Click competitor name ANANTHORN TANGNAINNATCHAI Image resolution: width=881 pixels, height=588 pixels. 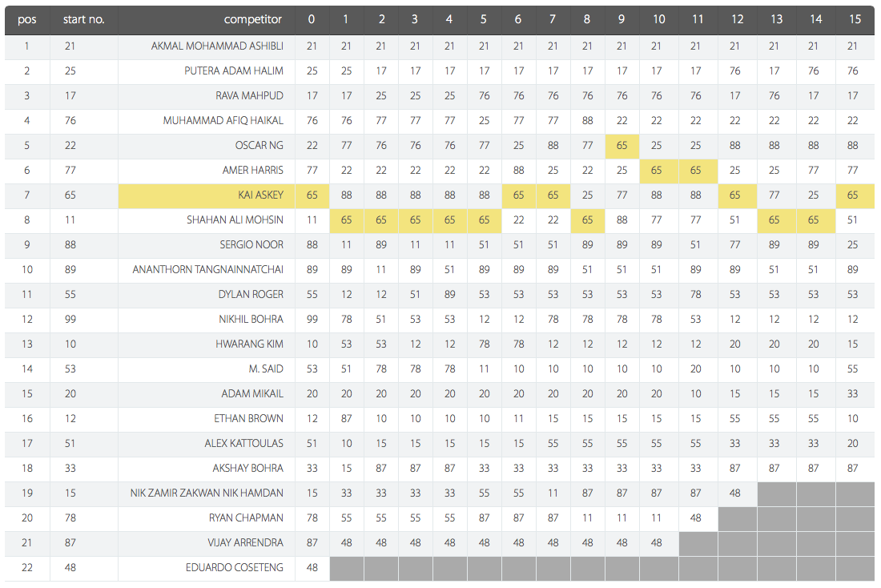(208, 269)
